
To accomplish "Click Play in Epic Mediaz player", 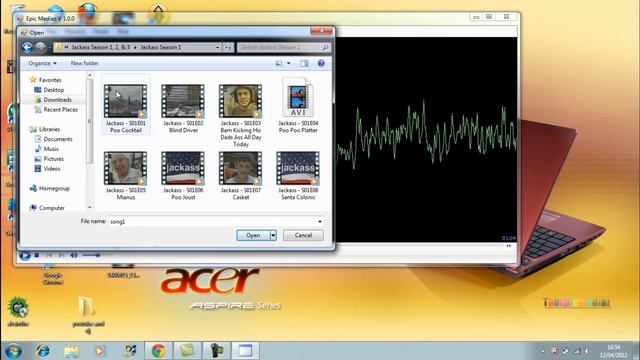I will coord(24,256).
